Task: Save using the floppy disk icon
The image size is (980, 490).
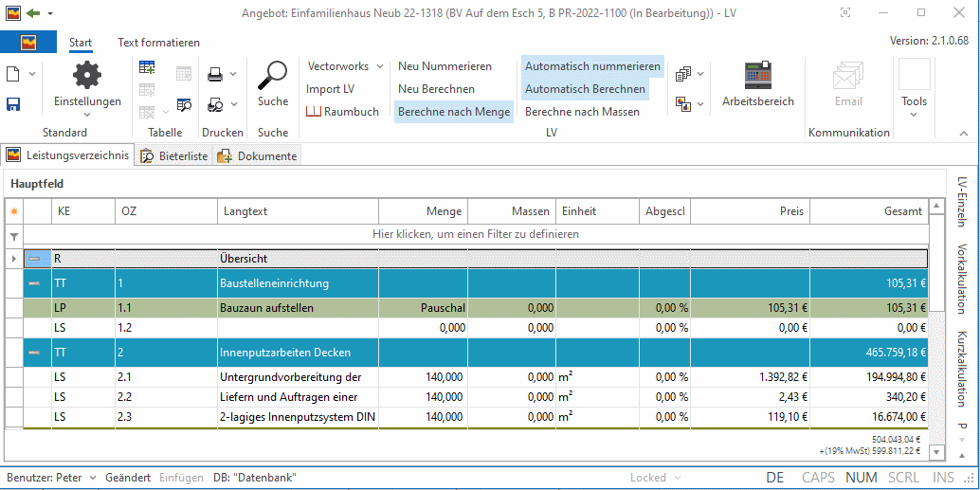Action: point(12,103)
